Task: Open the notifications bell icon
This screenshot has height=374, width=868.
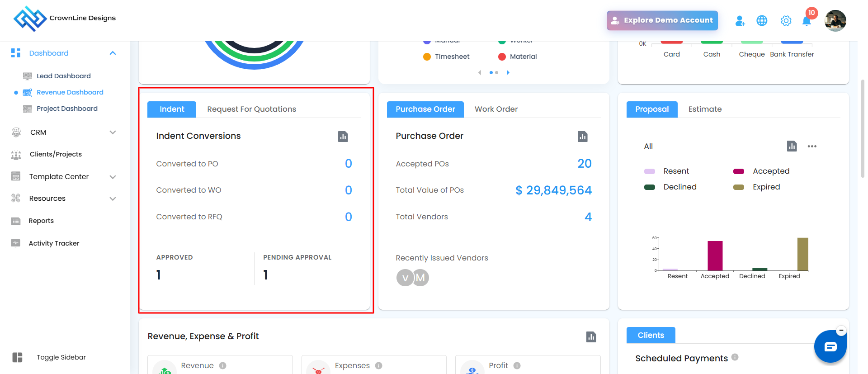Action: click(806, 21)
